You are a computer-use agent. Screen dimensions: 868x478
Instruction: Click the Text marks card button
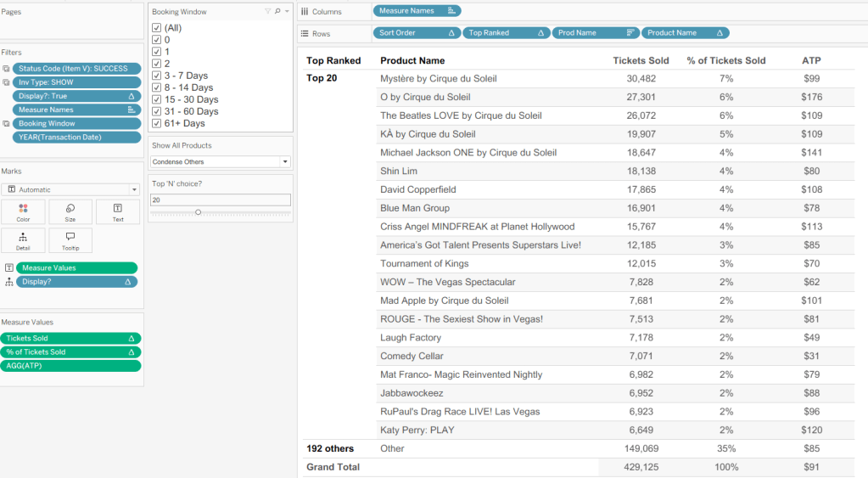[118, 212]
